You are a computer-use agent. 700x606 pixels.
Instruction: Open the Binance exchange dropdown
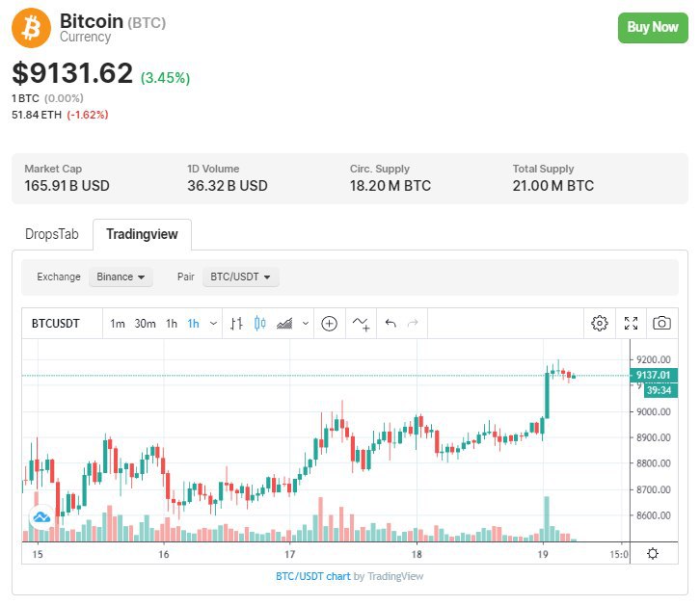tap(121, 277)
